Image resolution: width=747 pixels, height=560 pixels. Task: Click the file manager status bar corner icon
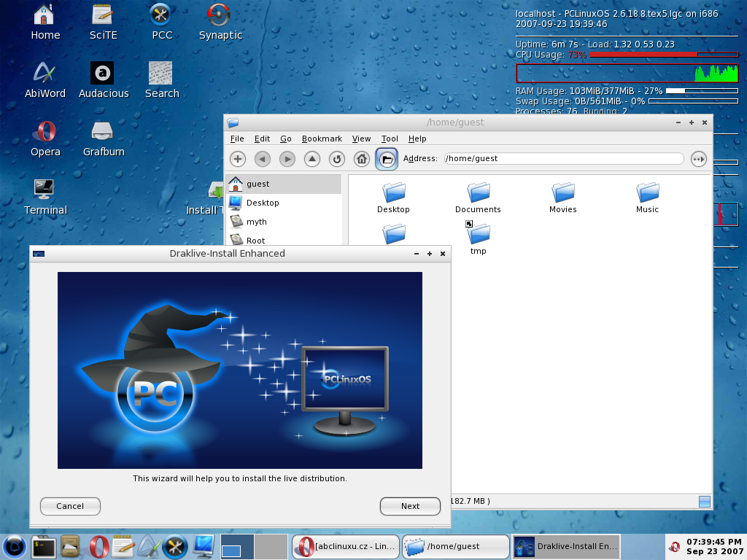pos(705,502)
